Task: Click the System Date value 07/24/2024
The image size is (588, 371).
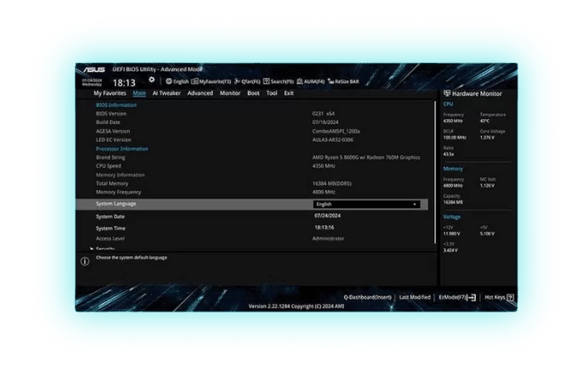Action: coord(327,216)
